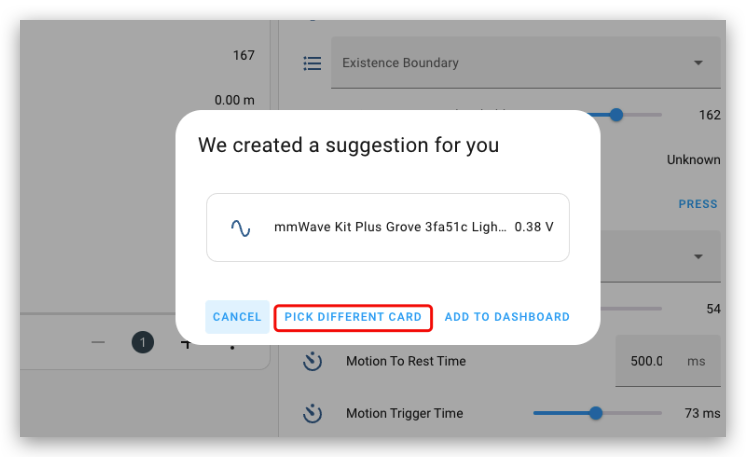Add suggested card to dashboard
The image size is (746, 457).
point(507,317)
